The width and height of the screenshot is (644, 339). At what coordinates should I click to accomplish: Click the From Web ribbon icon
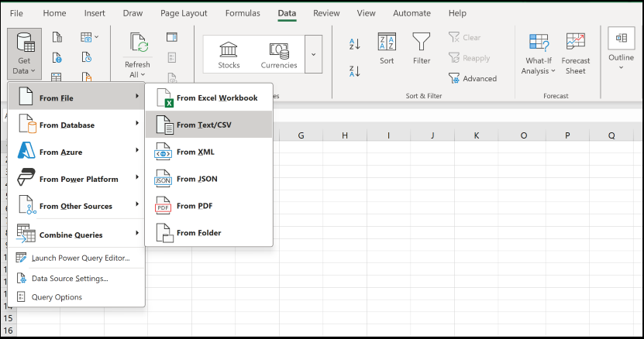(57, 57)
